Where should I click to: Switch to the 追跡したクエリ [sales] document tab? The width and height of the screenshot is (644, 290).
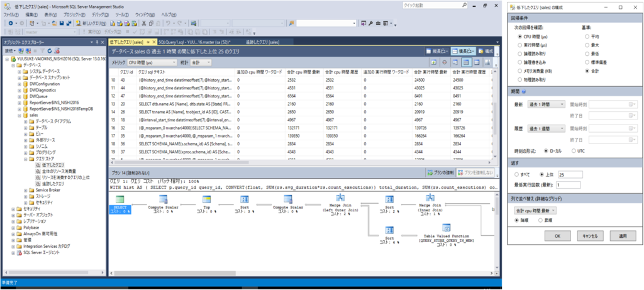[262, 42]
